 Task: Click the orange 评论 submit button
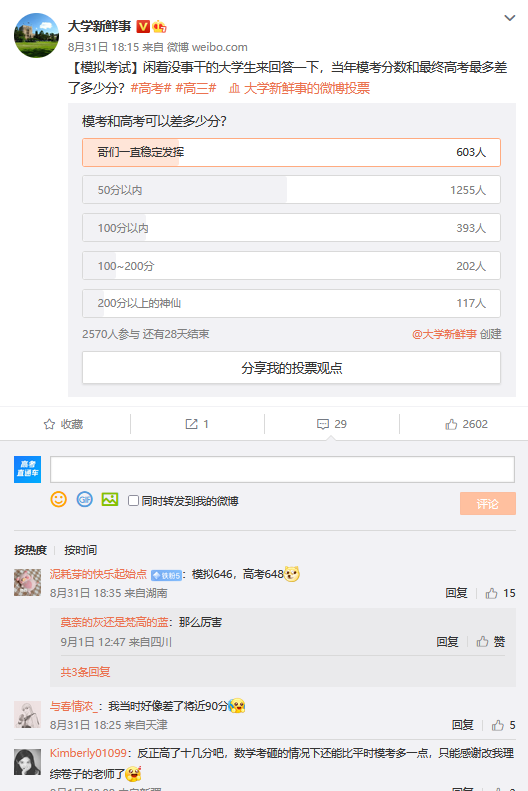[488, 503]
